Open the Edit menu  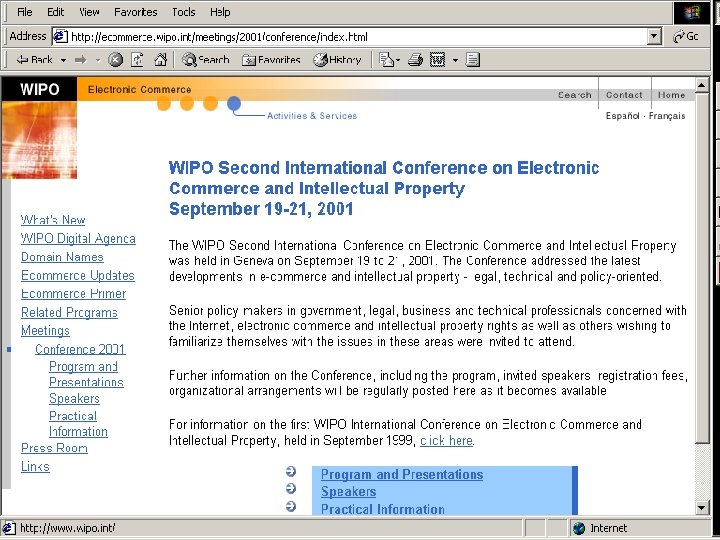56,12
